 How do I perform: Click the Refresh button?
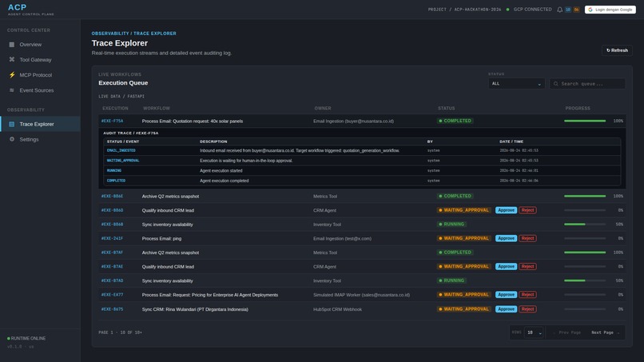point(617,50)
